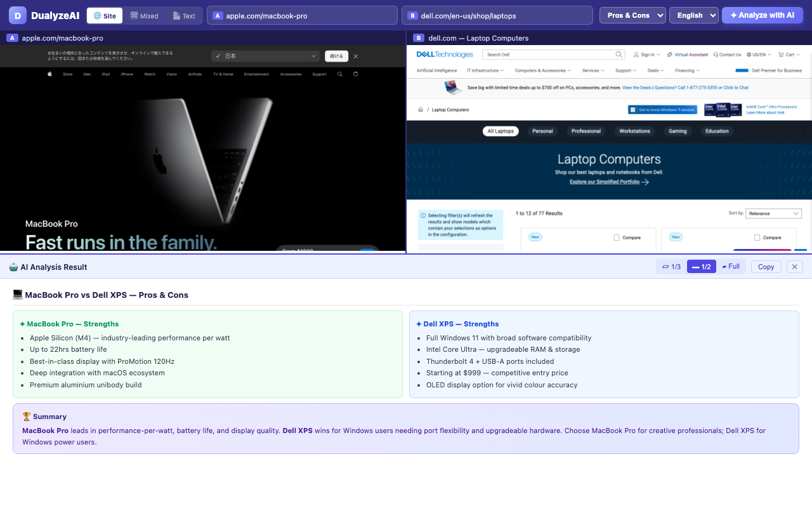Open Mac in Apple's nav bar
812x508 pixels.
click(87, 74)
